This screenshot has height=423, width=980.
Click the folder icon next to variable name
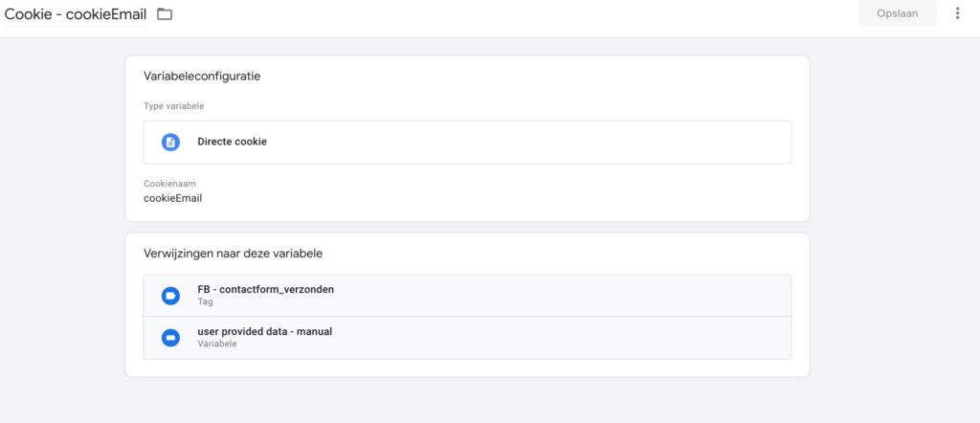click(165, 13)
